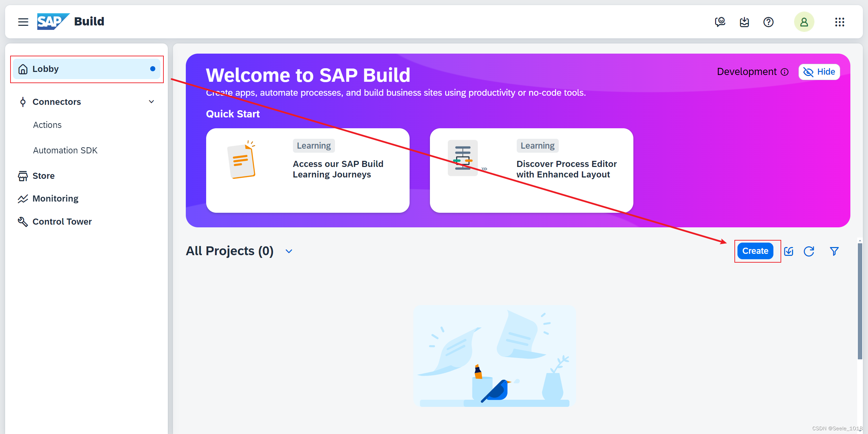Click the Monitoring chart icon
868x434 pixels.
[23, 199]
